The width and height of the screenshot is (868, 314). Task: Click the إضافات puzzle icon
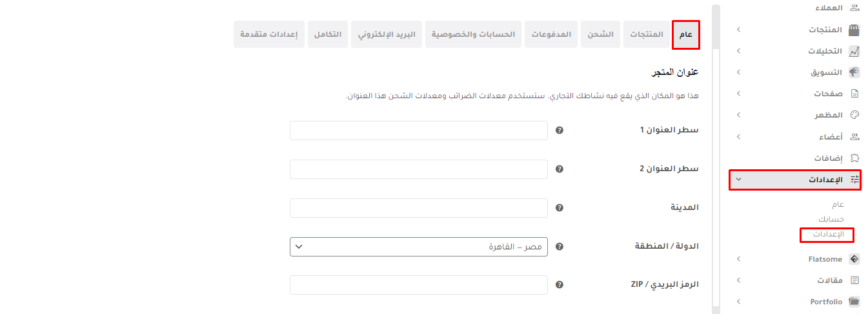[x=854, y=158]
